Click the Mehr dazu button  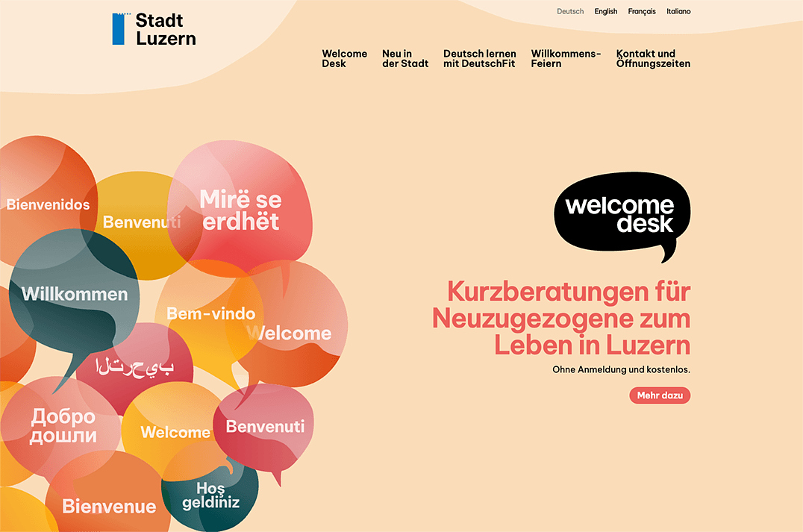click(x=660, y=395)
